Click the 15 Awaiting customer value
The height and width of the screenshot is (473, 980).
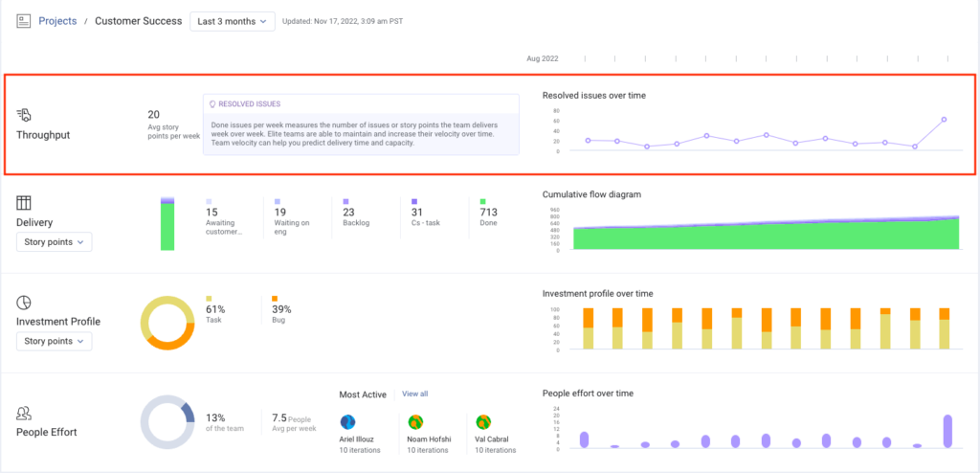click(212, 213)
